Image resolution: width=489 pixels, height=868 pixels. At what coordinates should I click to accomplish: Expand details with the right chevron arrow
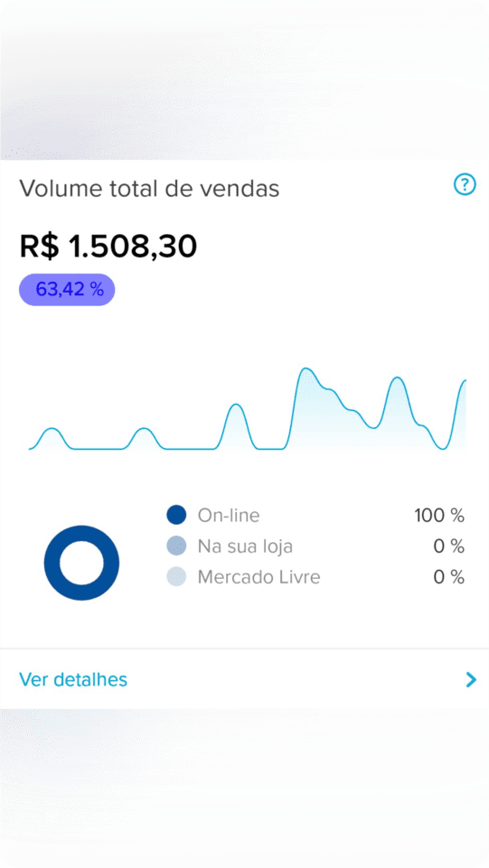click(471, 679)
